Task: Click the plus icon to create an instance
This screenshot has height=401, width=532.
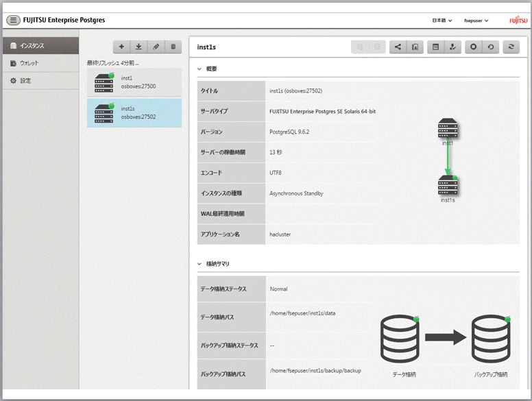Action: (x=121, y=47)
